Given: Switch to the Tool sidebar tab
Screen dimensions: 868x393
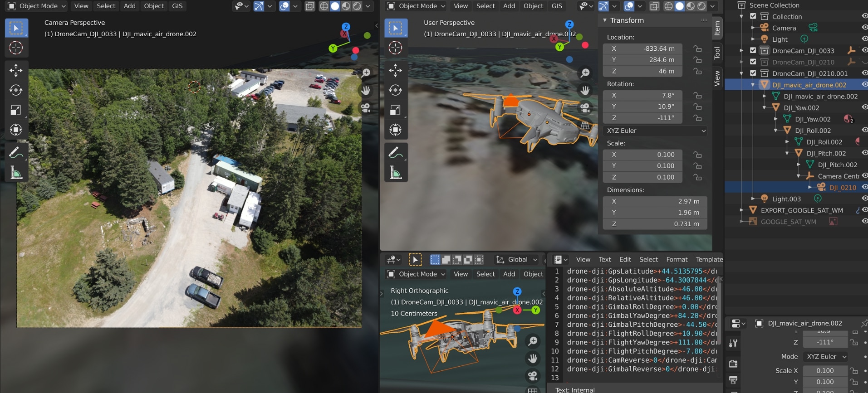Looking at the screenshot, I should pyautogui.click(x=717, y=53).
